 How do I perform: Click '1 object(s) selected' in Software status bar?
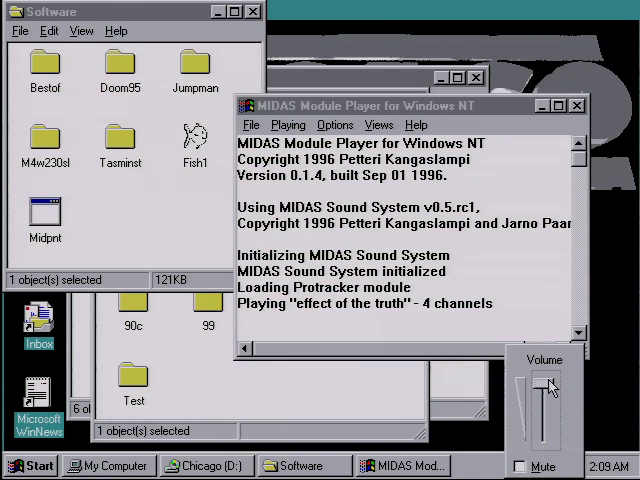[x=55, y=280]
